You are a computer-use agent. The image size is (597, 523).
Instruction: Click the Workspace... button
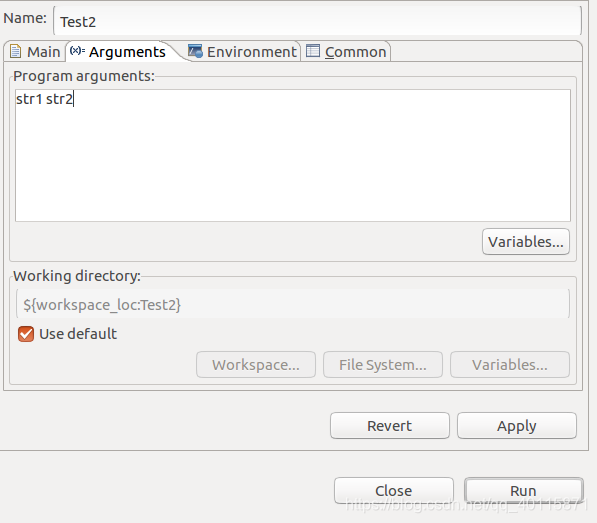[256, 365]
